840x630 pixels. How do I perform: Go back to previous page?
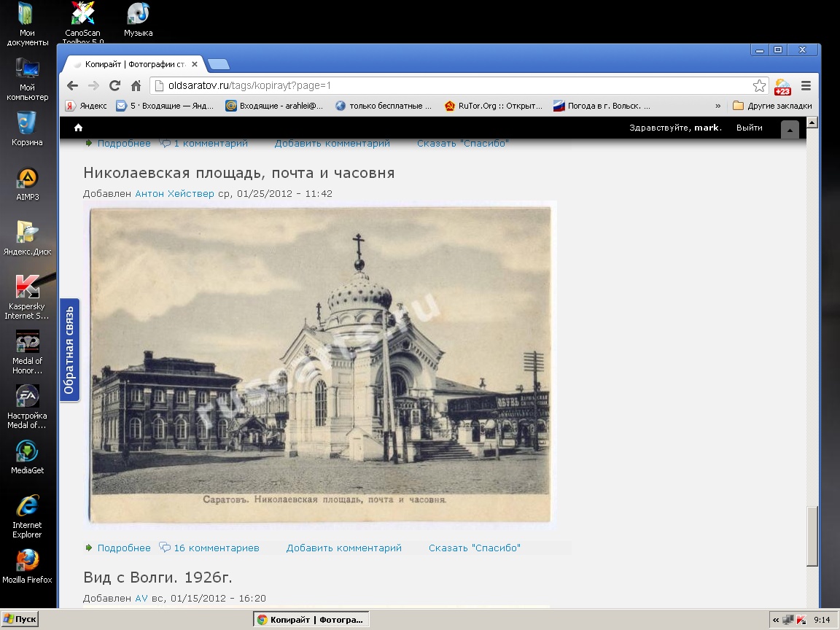pyautogui.click(x=73, y=86)
